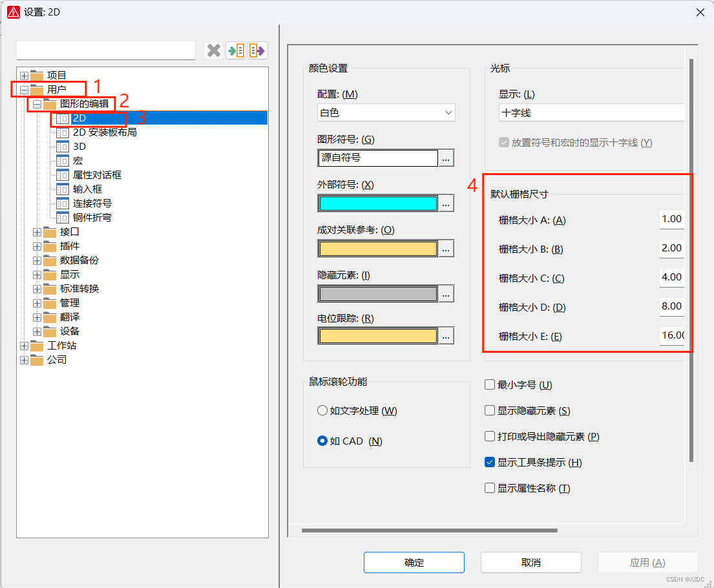The height and width of the screenshot is (588, 714).
Task: Click the page icon beside 铜件折弯
Action: click(63, 218)
